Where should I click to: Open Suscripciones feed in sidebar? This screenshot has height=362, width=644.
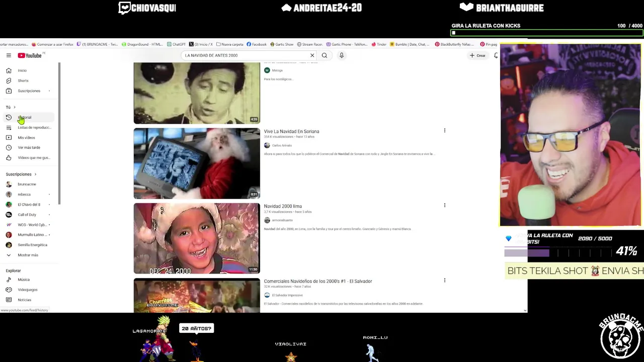click(x=29, y=91)
